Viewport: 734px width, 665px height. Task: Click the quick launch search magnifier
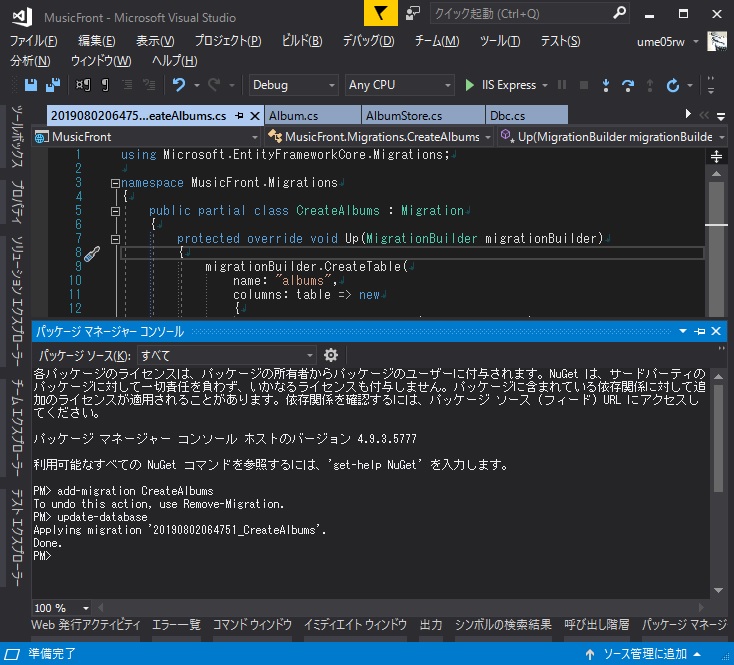pos(619,13)
